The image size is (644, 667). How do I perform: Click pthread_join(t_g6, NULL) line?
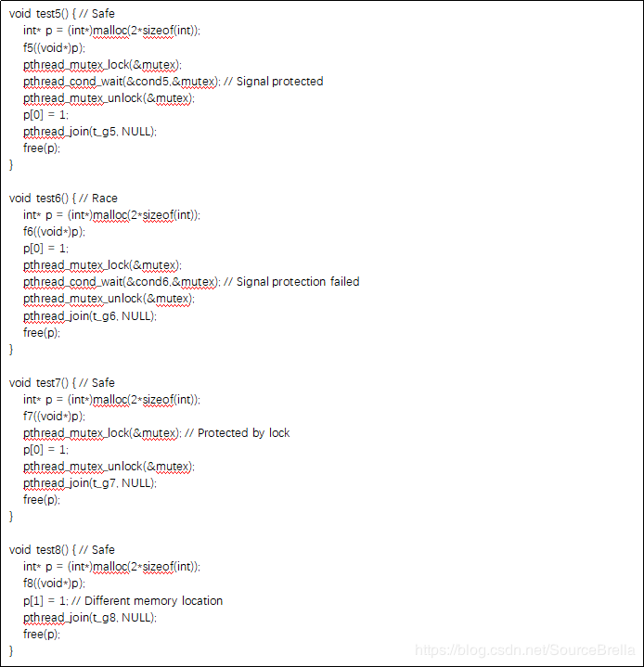pos(90,316)
